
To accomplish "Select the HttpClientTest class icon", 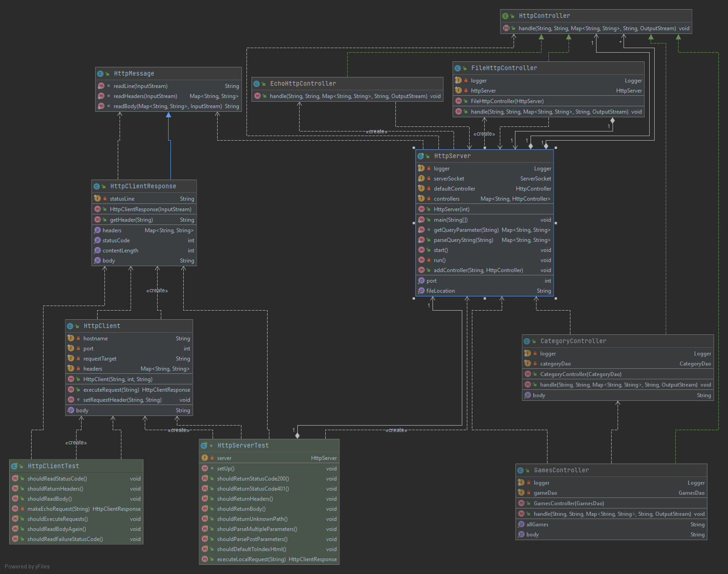I will 14,466.
